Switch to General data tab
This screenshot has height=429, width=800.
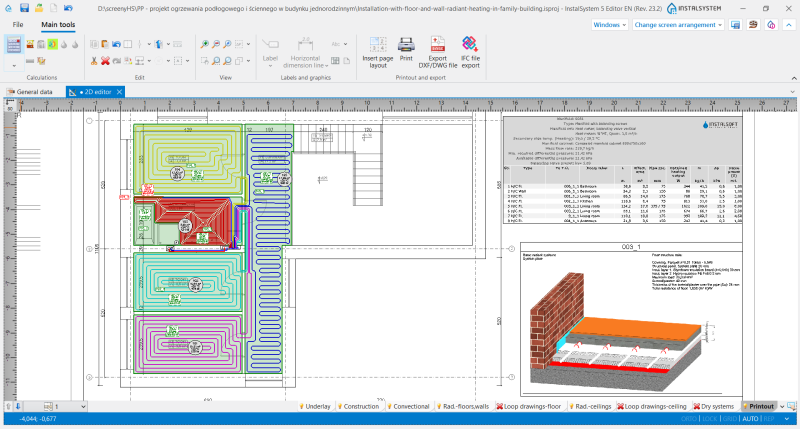pos(30,92)
